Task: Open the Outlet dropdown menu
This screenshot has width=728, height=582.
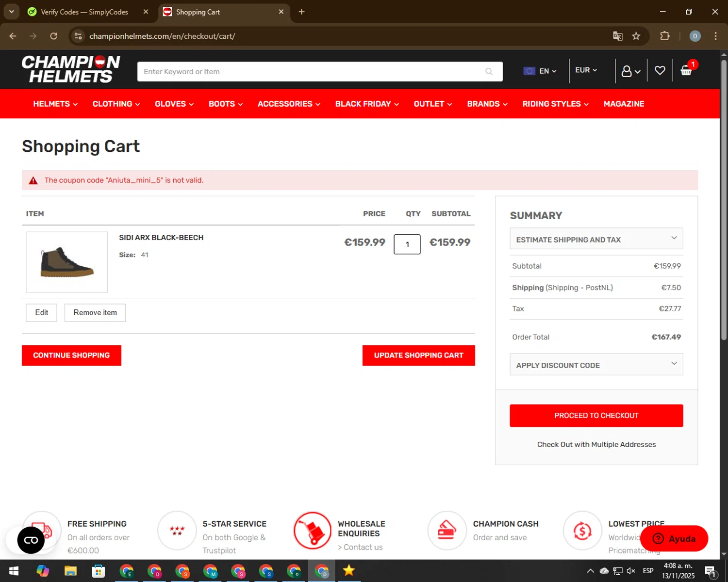Action: coord(433,104)
